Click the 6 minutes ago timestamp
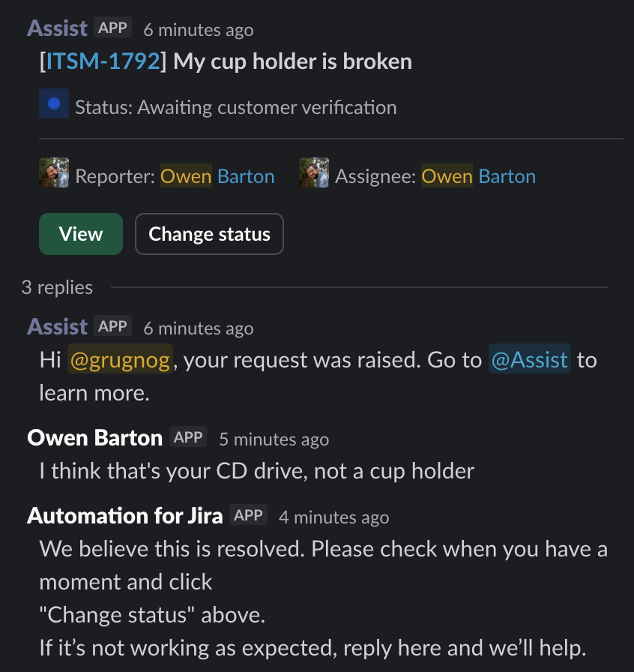The width and height of the screenshot is (634, 672). 199,30
